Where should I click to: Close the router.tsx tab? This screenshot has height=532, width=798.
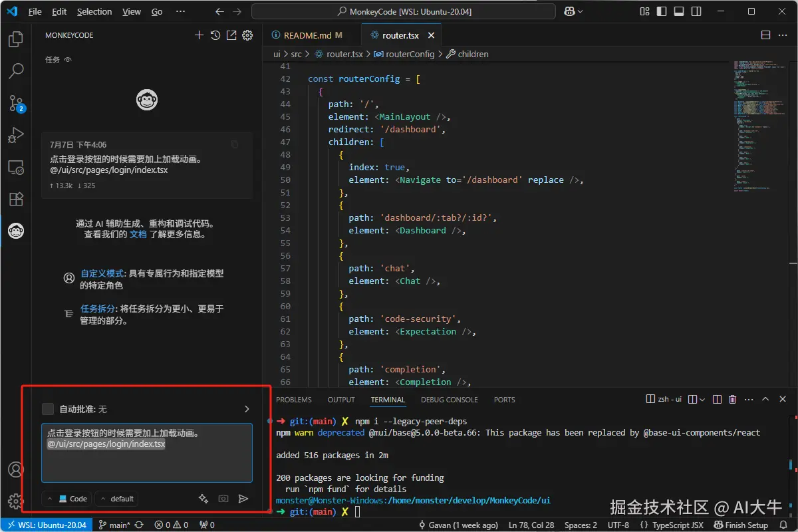point(431,35)
